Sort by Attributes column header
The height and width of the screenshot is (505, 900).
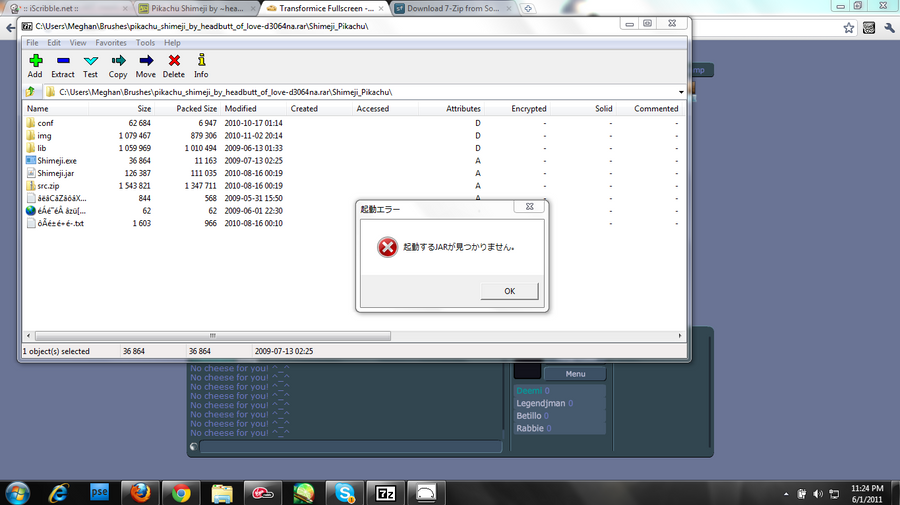[451, 108]
